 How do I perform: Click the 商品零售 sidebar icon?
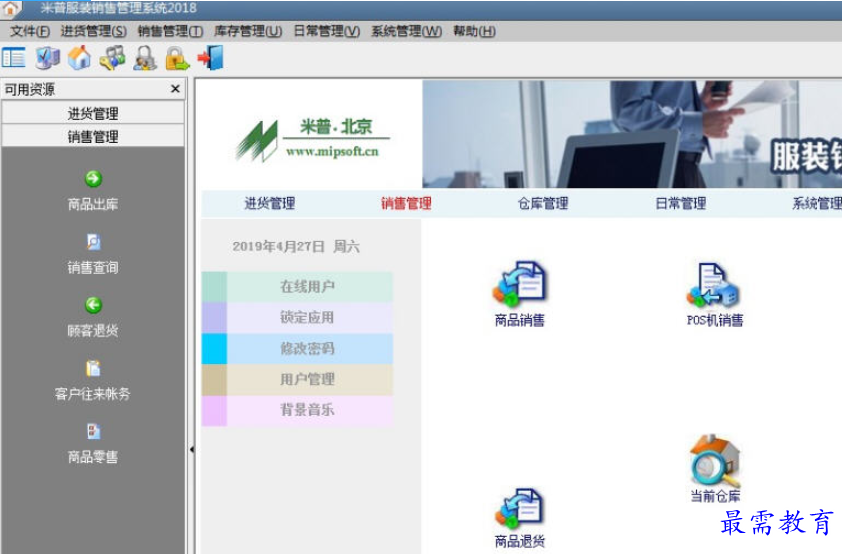(x=93, y=431)
